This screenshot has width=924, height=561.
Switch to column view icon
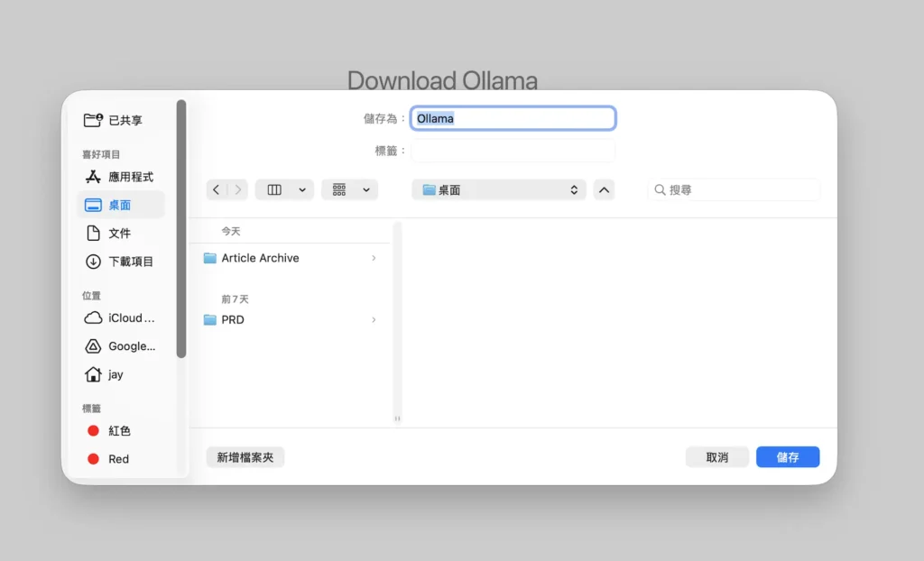point(274,189)
